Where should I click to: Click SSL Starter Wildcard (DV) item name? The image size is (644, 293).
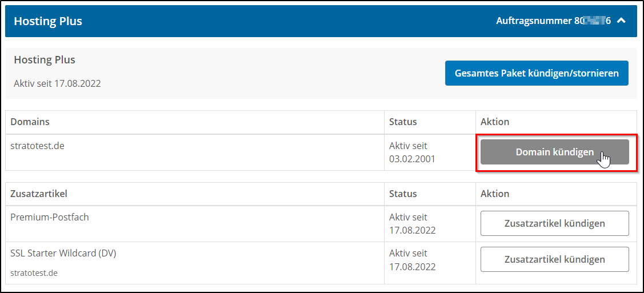tap(63, 253)
